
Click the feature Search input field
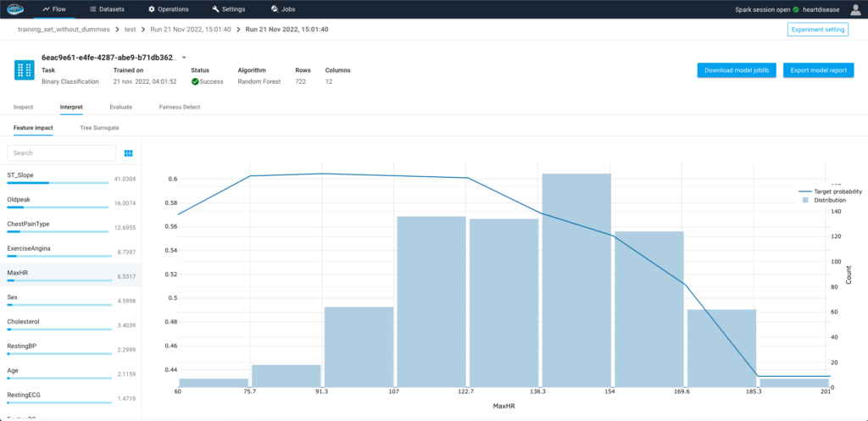pos(61,152)
